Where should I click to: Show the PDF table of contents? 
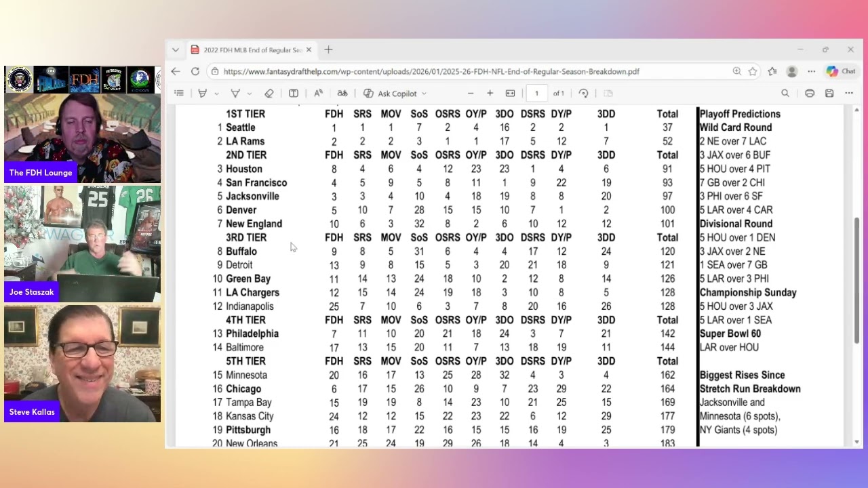tap(179, 94)
